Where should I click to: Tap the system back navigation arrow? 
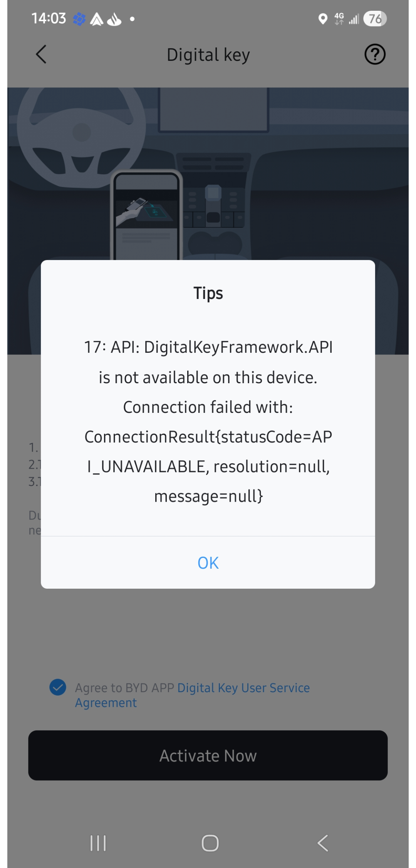(x=323, y=843)
